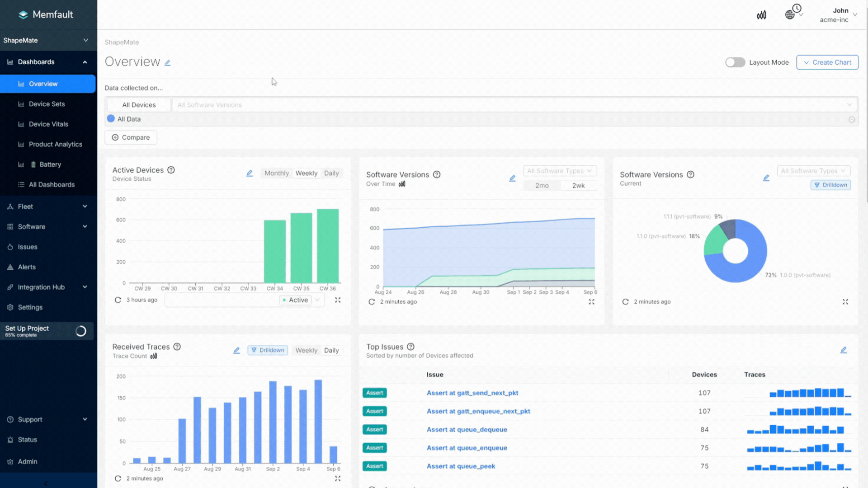Click the All Data blue color dot
The image size is (868, 488).
pos(111,119)
